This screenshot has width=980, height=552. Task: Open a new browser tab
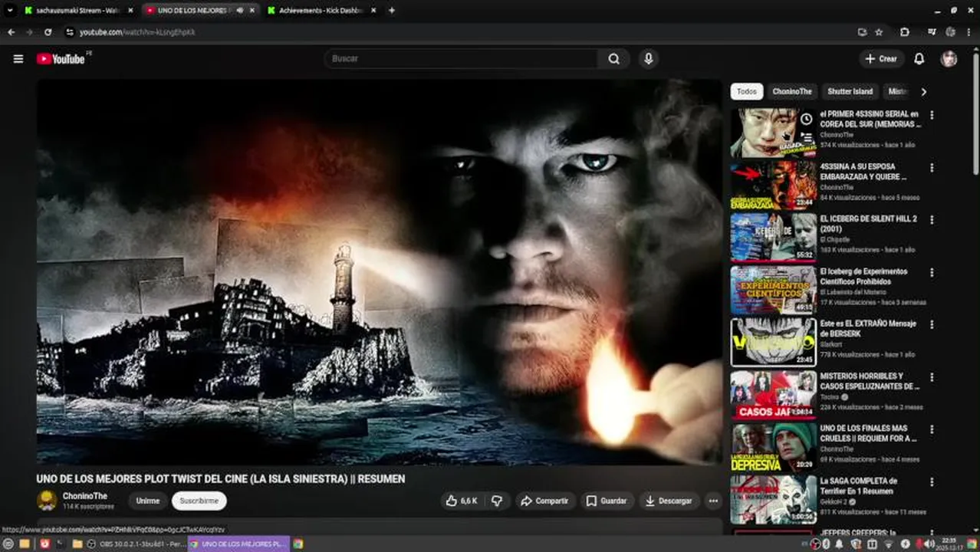tap(392, 11)
